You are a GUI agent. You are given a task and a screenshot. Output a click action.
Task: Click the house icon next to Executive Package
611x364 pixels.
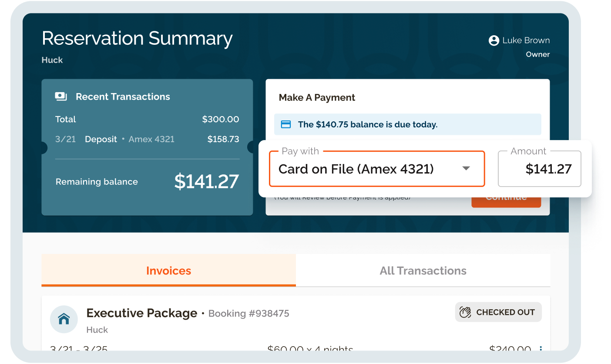[64, 320]
